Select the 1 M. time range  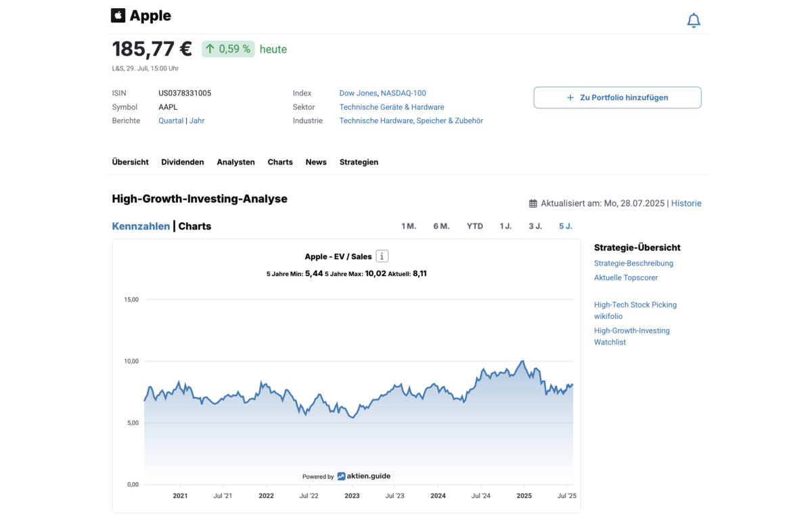(x=409, y=226)
